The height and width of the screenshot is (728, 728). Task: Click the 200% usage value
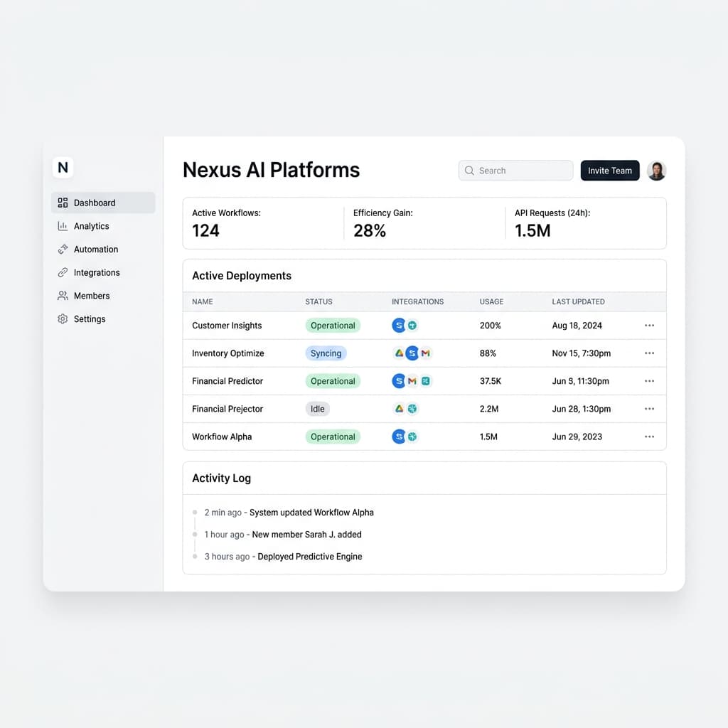click(491, 326)
